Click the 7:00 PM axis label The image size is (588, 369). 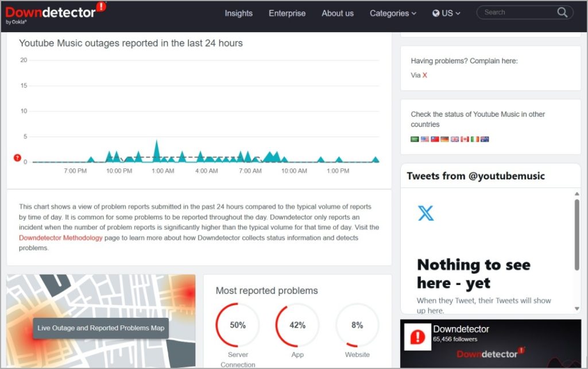point(75,171)
